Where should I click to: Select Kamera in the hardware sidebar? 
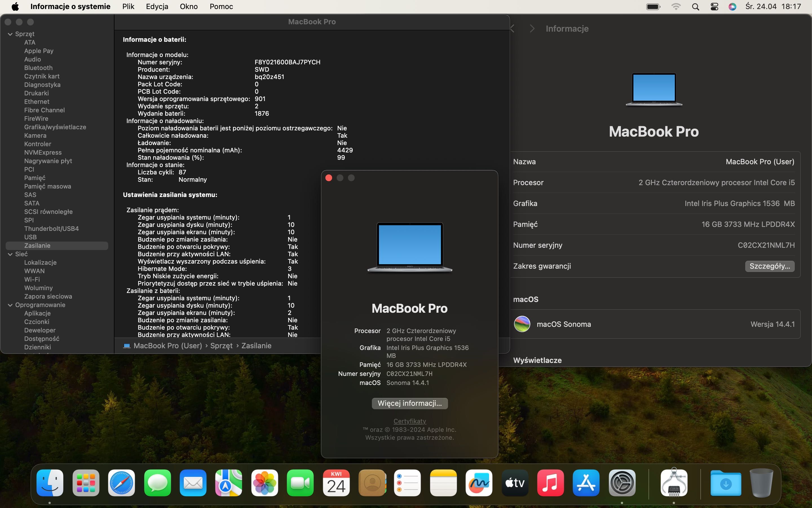[x=35, y=136]
